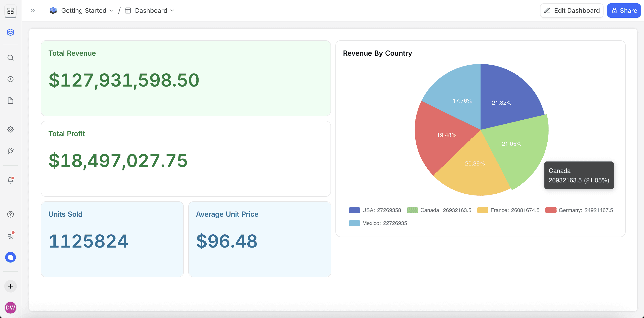Open recent activity via the clock icon
The width and height of the screenshot is (644, 318).
click(11, 79)
